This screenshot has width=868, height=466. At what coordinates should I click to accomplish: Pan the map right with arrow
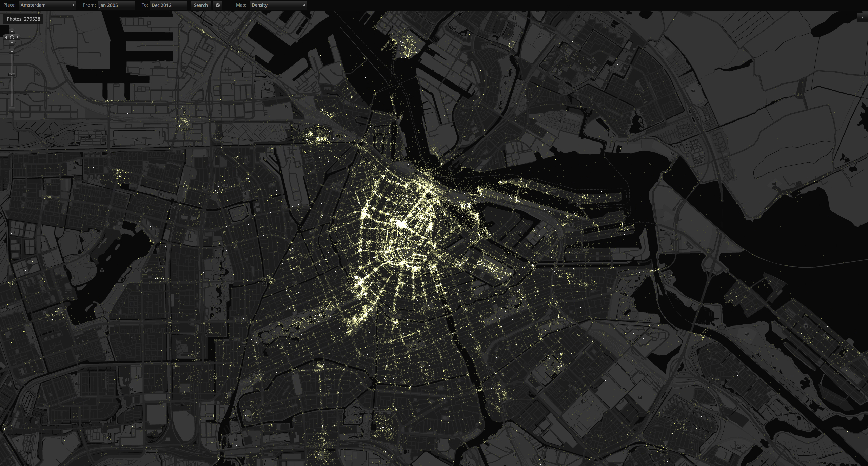(18, 37)
